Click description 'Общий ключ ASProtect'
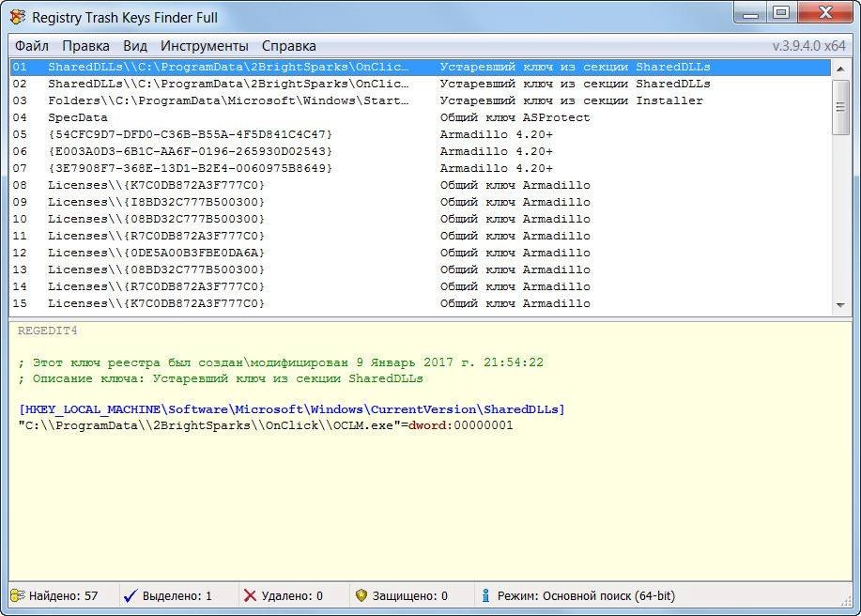This screenshot has width=861, height=616. pyautogui.click(x=515, y=117)
